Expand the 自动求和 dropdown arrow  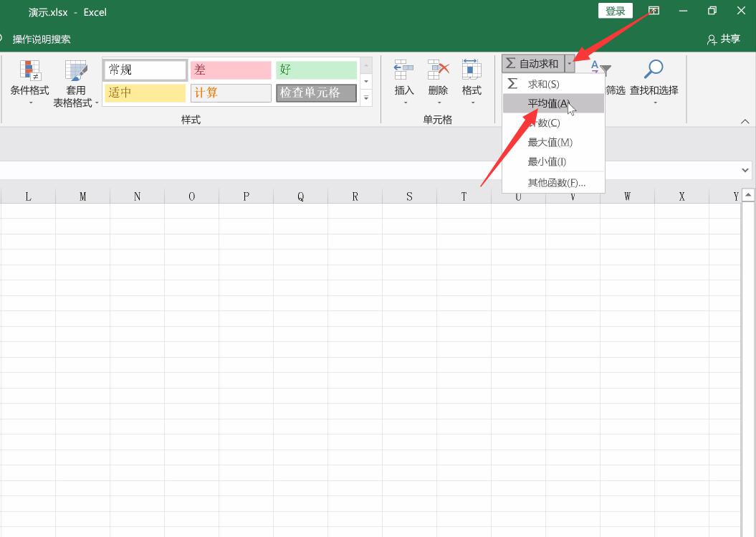click(570, 64)
